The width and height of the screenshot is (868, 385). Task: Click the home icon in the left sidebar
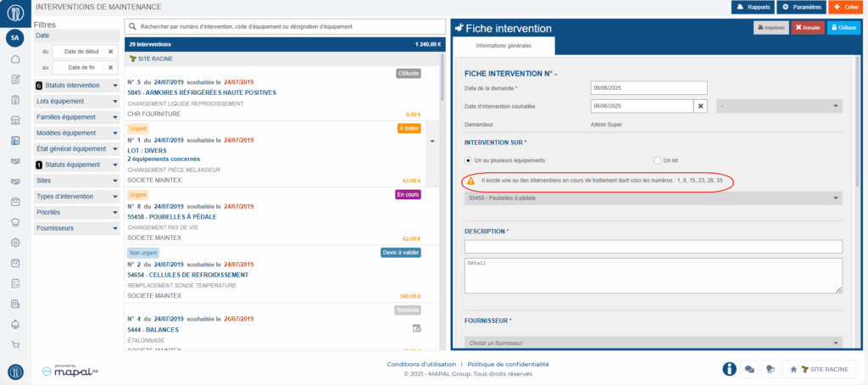click(x=15, y=59)
